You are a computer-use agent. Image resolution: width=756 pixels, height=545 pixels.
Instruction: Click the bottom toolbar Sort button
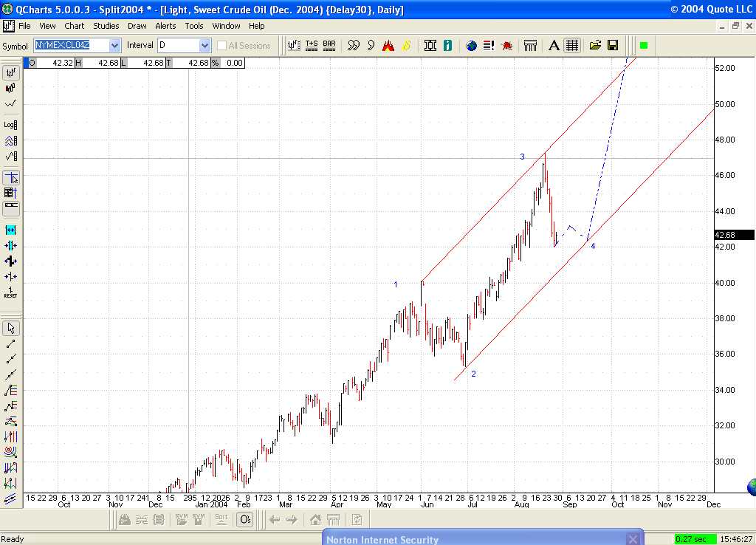point(221,519)
